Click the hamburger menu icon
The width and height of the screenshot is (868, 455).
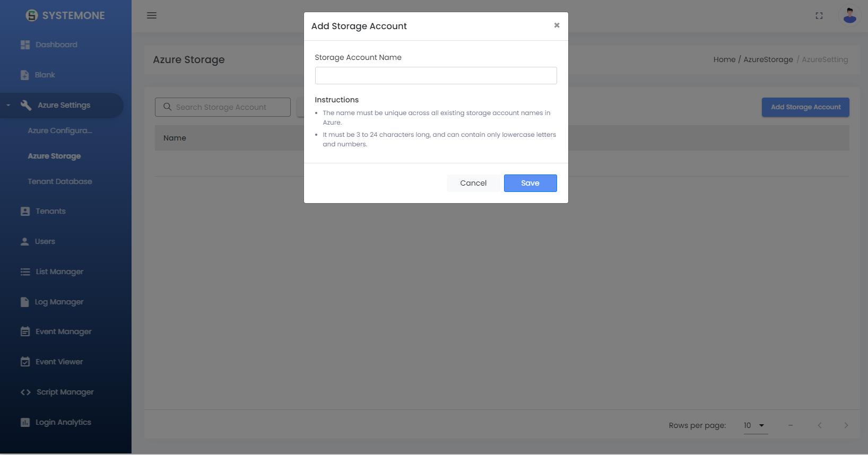pos(152,15)
